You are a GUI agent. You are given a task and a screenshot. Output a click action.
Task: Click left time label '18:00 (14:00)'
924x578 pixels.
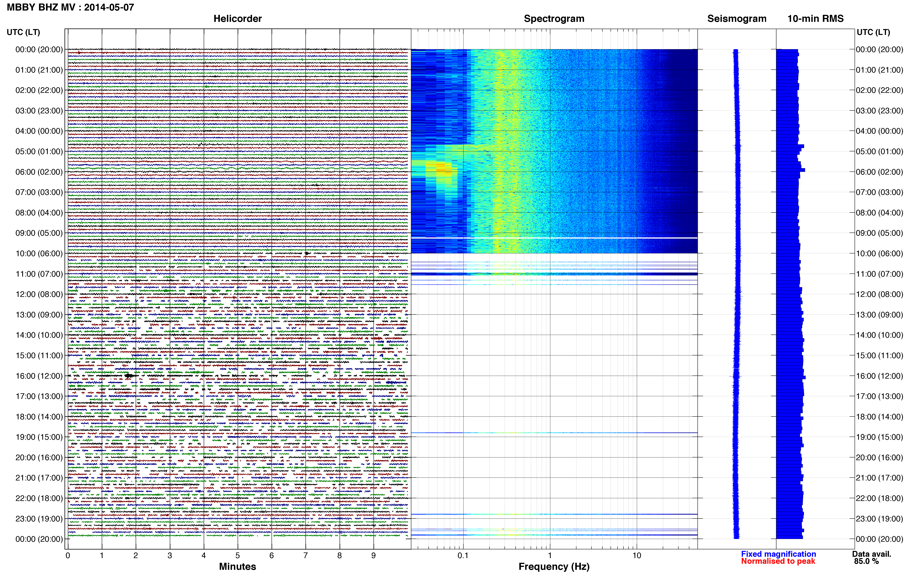(x=39, y=417)
